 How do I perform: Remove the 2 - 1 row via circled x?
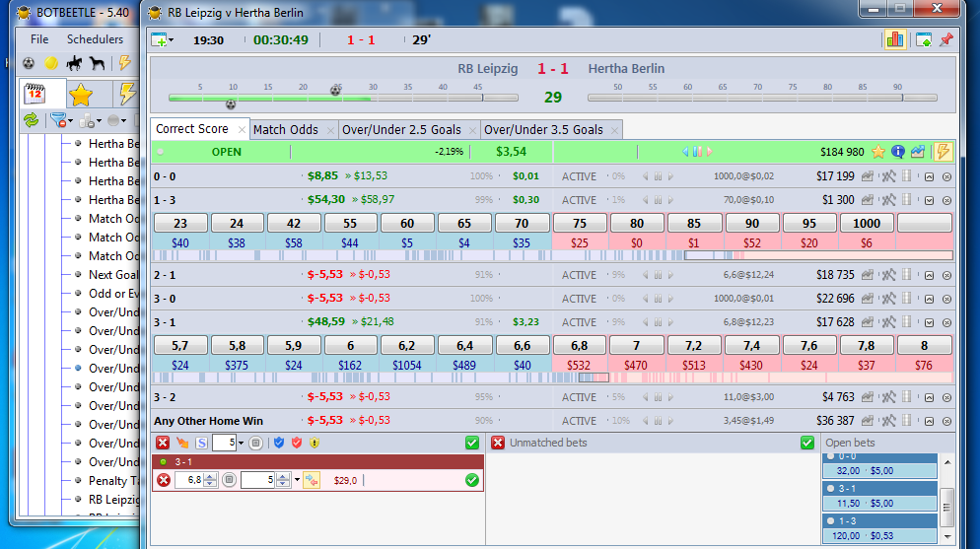click(x=946, y=275)
